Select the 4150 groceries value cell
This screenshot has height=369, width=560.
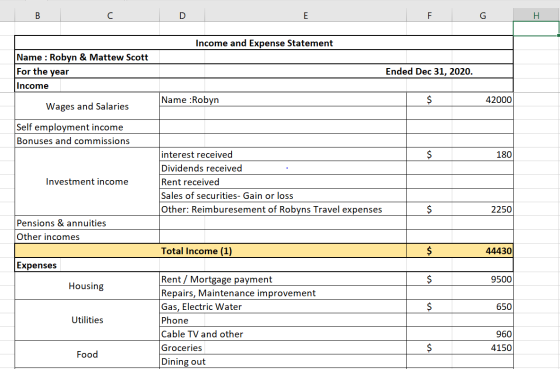click(x=482, y=348)
